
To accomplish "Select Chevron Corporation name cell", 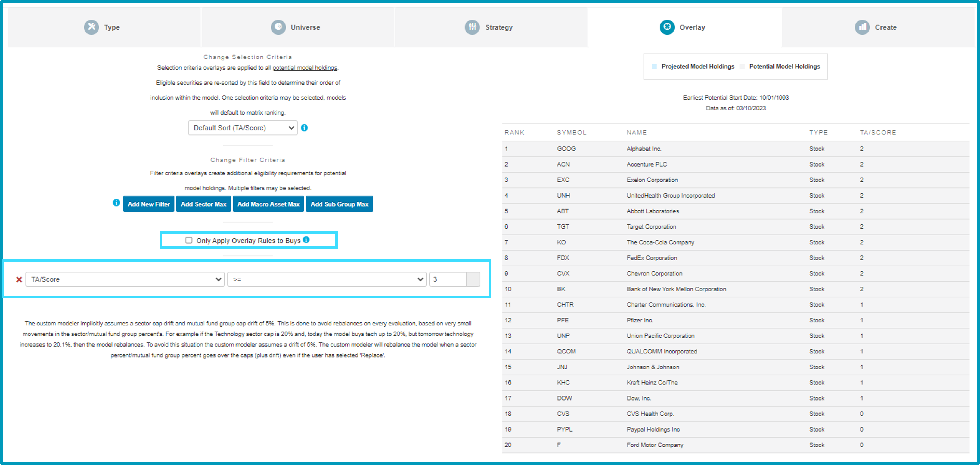I will tap(654, 274).
